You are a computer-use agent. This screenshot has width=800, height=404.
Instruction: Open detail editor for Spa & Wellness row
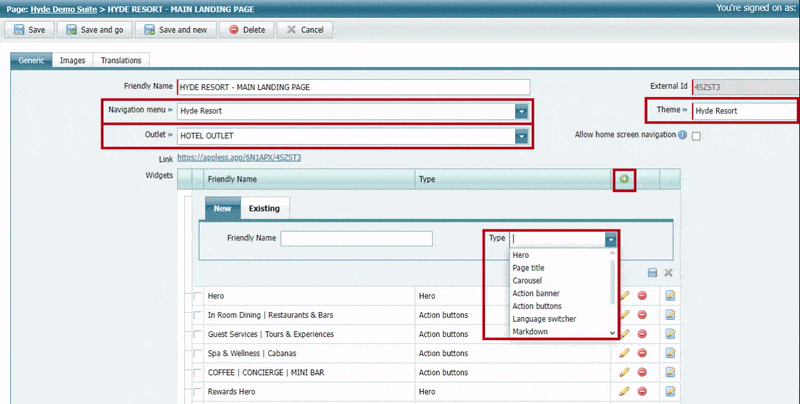click(670, 353)
